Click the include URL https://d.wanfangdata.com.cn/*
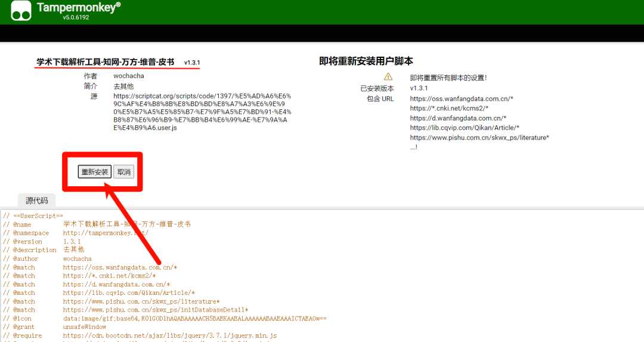This screenshot has height=342, width=644. click(458, 118)
